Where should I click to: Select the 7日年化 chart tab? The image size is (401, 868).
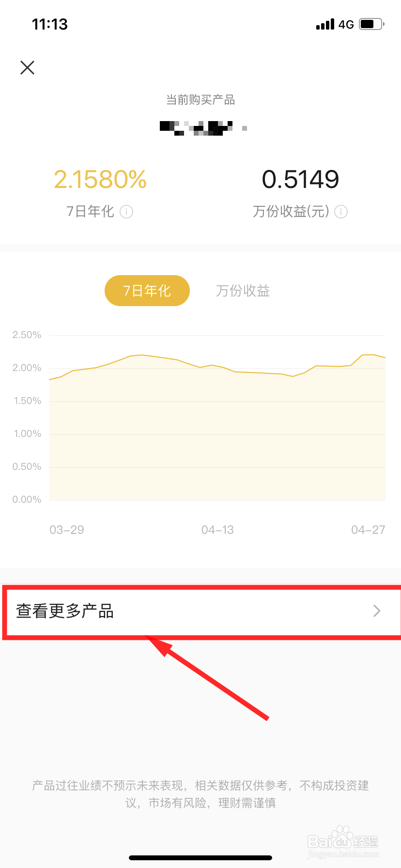click(147, 291)
